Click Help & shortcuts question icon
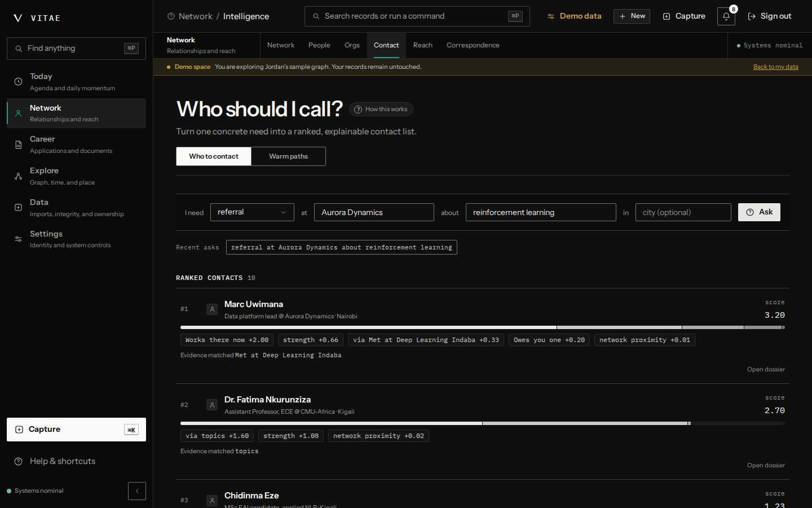Image resolution: width=812 pixels, height=508 pixels. coord(19,461)
